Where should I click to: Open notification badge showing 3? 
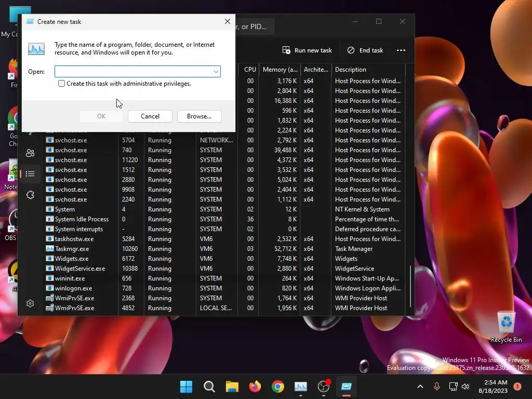517,387
